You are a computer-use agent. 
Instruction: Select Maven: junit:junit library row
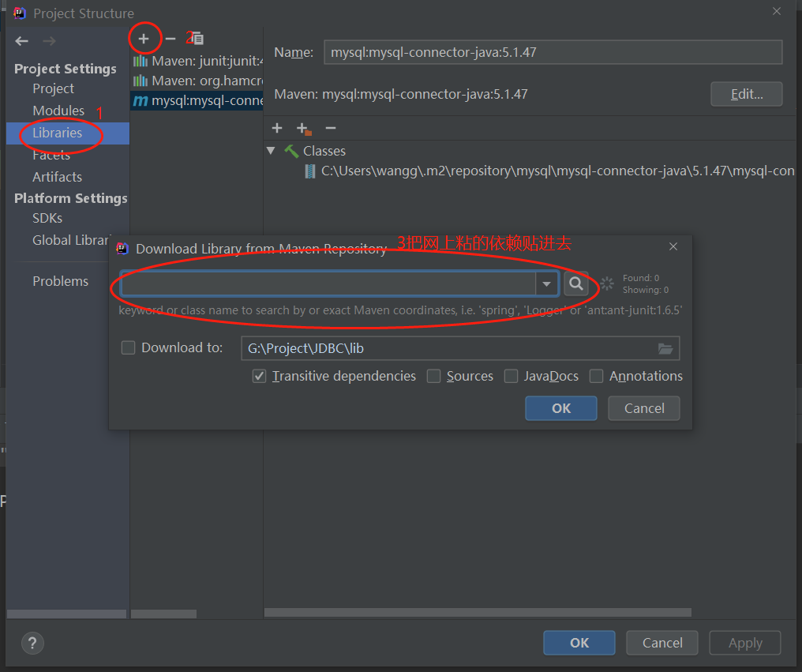pos(197,61)
